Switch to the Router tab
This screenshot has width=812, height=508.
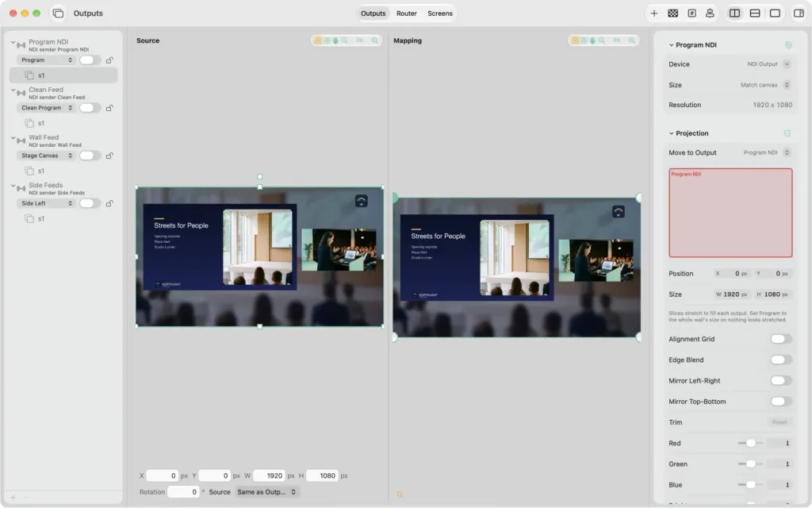click(407, 13)
